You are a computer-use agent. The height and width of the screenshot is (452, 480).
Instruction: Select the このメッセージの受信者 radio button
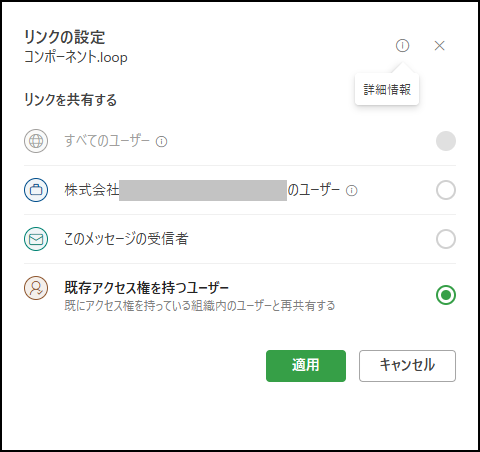(446, 239)
